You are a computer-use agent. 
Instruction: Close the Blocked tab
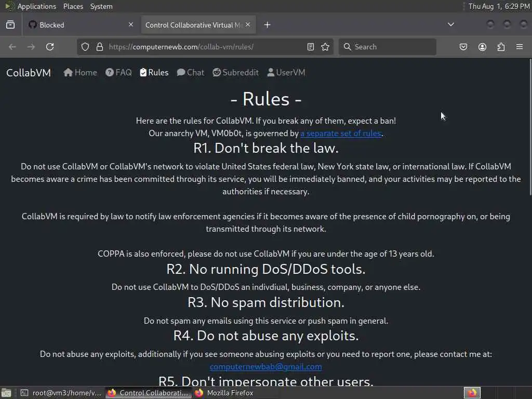click(x=131, y=25)
